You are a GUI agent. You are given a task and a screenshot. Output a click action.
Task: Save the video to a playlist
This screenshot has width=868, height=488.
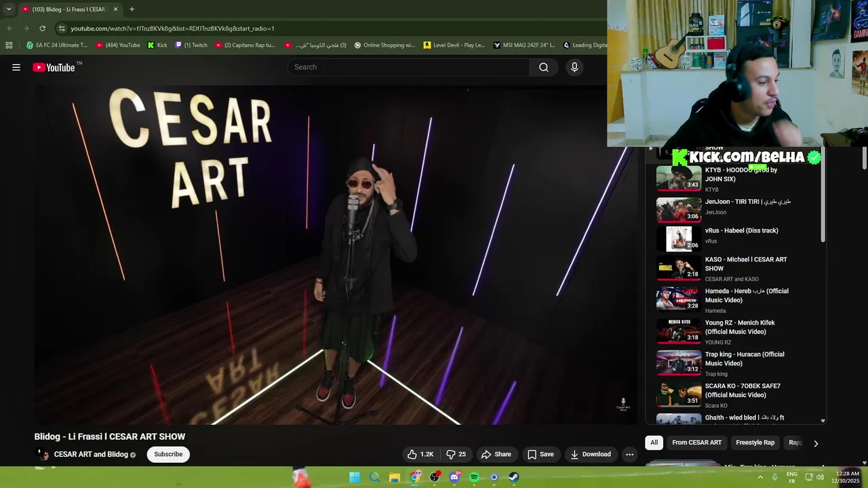540,454
